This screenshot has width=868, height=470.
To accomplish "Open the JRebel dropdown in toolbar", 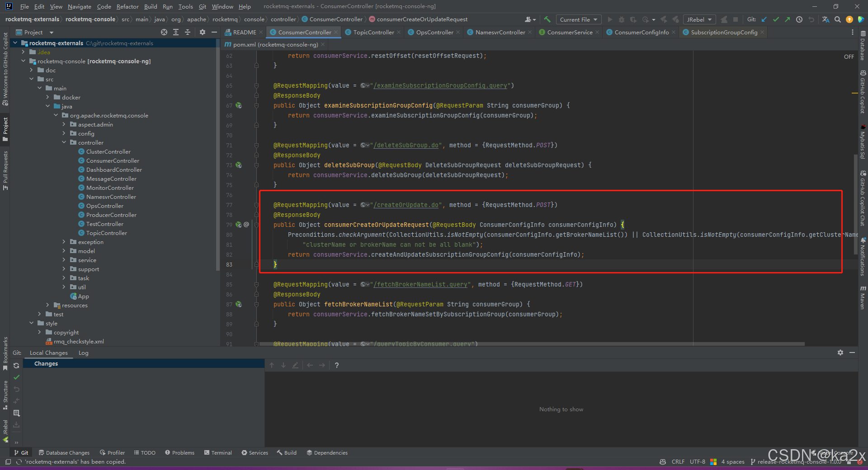I will click(699, 19).
